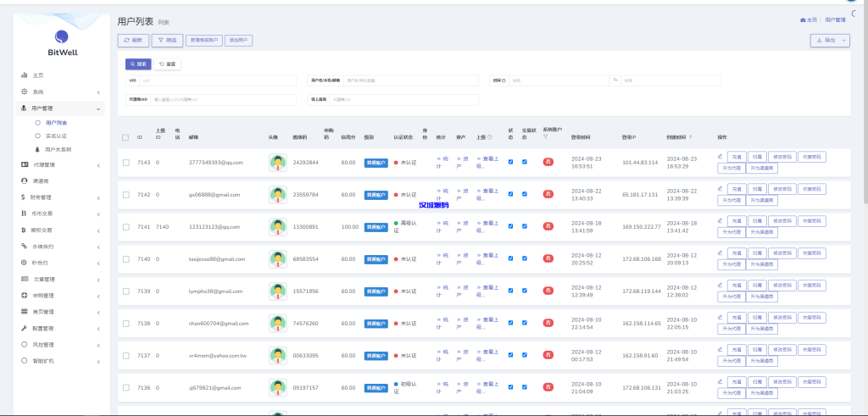
Task: Click the 财务管理 dollar icon in sidebar
Action: pos(24,197)
